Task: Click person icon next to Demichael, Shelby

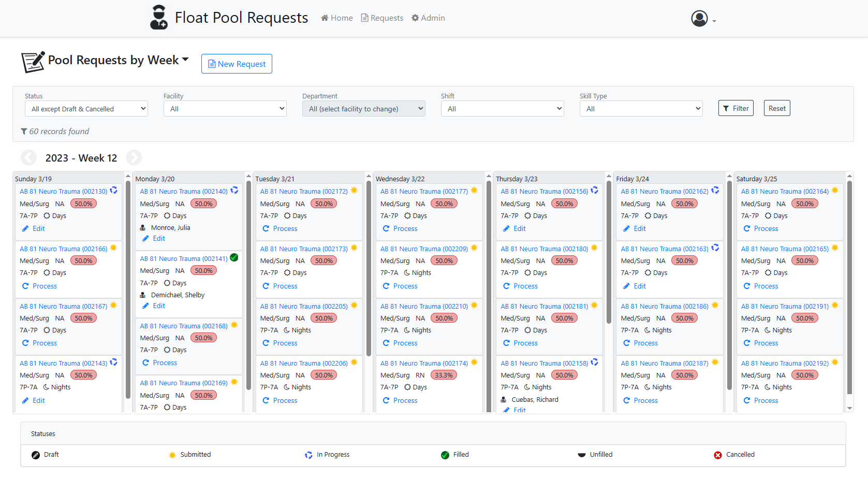Action: click(143, 295)
